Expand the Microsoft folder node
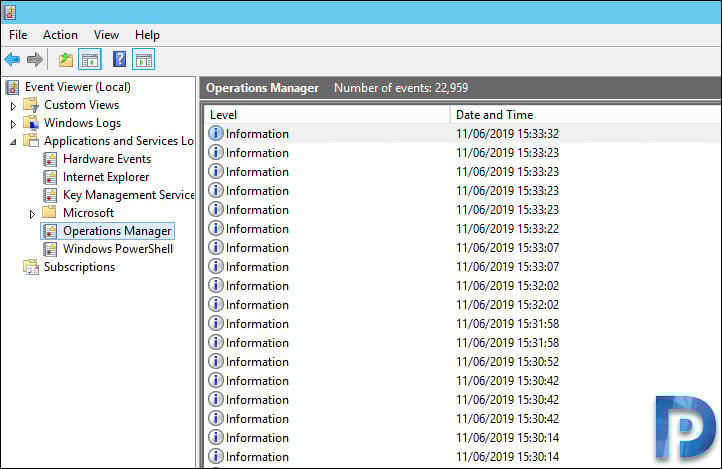722x469 pixels. click(x=32, y=214)
